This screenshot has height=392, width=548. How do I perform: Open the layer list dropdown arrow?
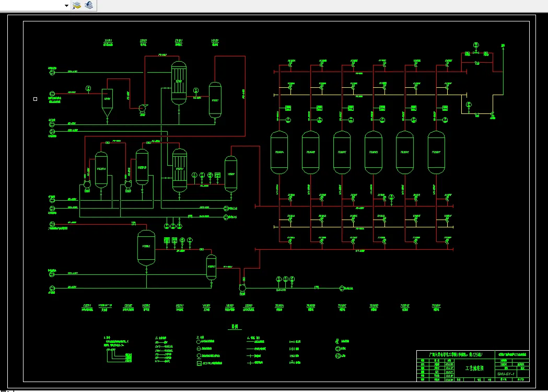click(x=66, y=5)
